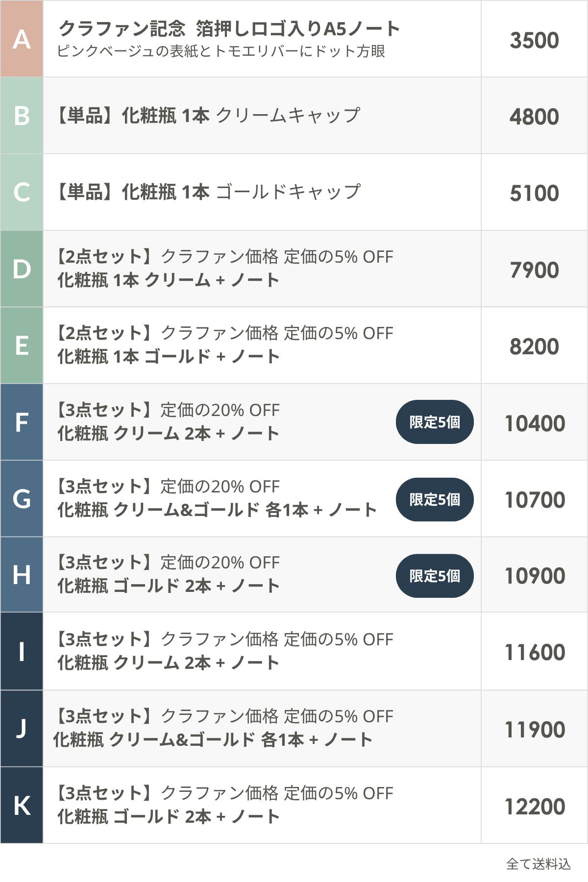This screenshot has width=588, height=882.
Task: Click the navy K tile
Action: tap(22, 806)
